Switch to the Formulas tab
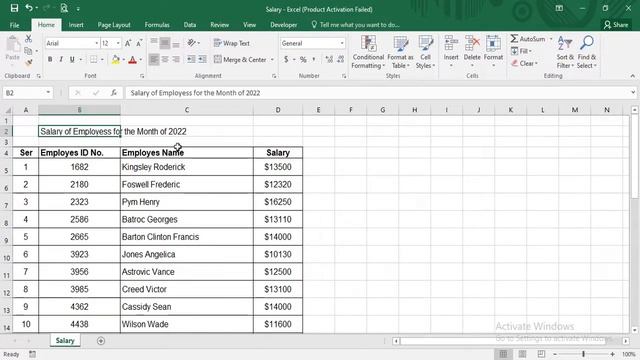This screenshot has width=640, height=360. [x=157, y=25]
